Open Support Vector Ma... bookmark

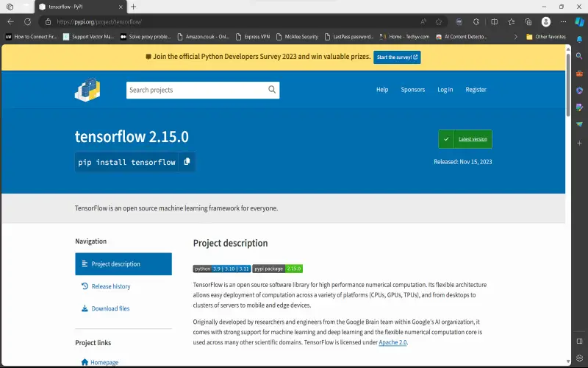tap(88, 37)
